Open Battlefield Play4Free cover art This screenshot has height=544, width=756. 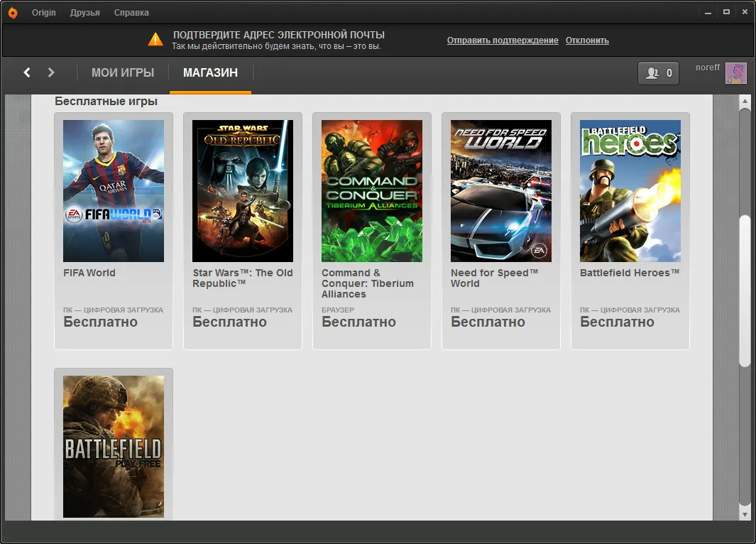point(114,447)
